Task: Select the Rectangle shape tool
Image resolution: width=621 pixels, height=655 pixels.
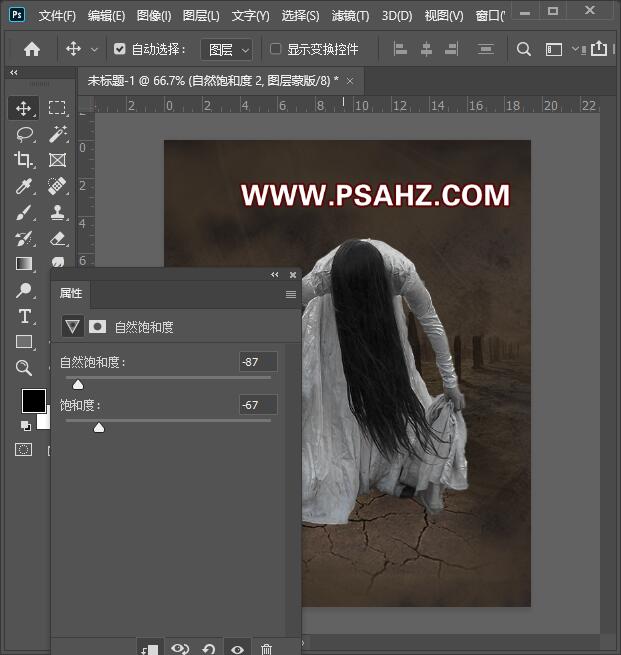Action: (24, 342)
